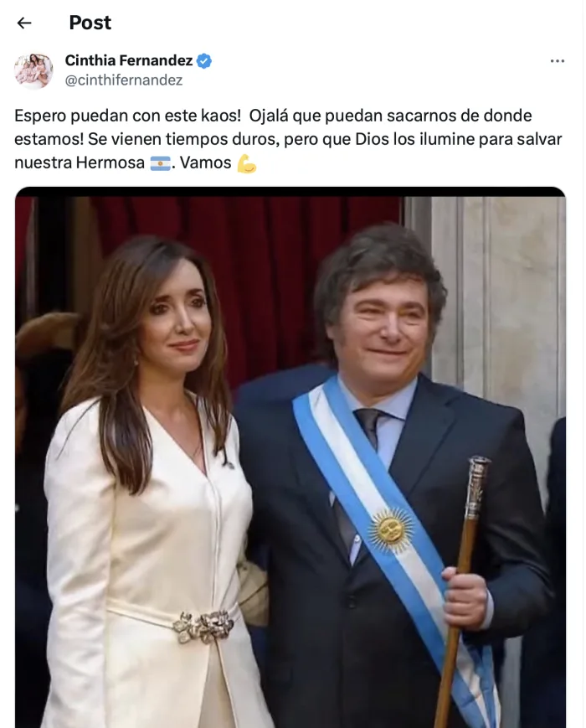Open the attached photo in full view
The image size is (586, 728).
(290, 457)
